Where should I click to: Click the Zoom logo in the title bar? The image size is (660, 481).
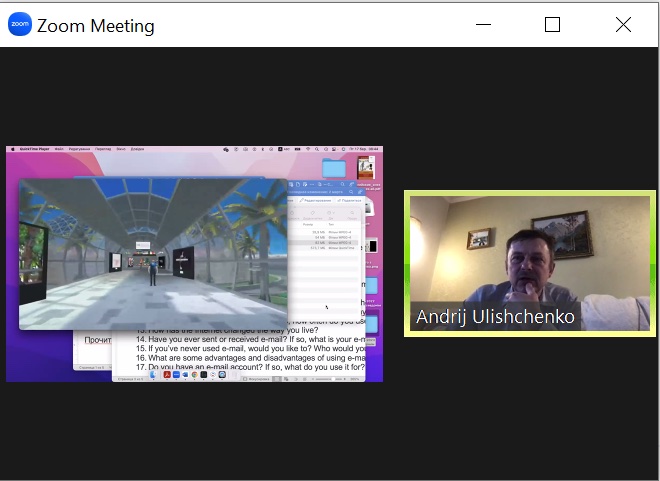click(20, 24)
